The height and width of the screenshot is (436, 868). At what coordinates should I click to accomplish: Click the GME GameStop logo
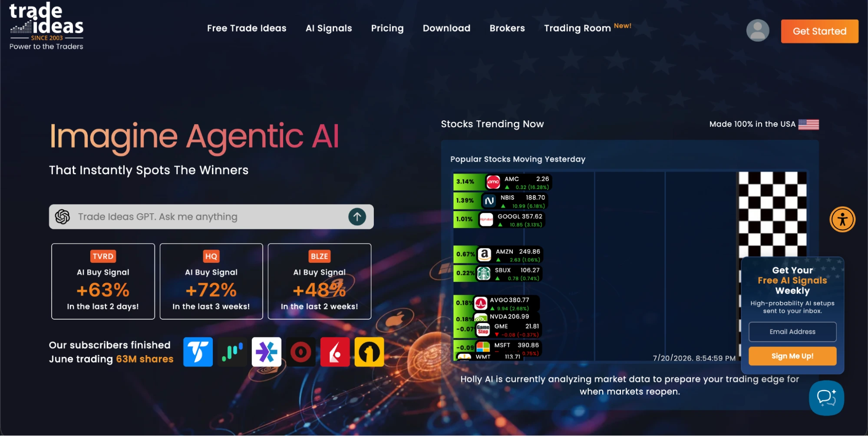483,330
